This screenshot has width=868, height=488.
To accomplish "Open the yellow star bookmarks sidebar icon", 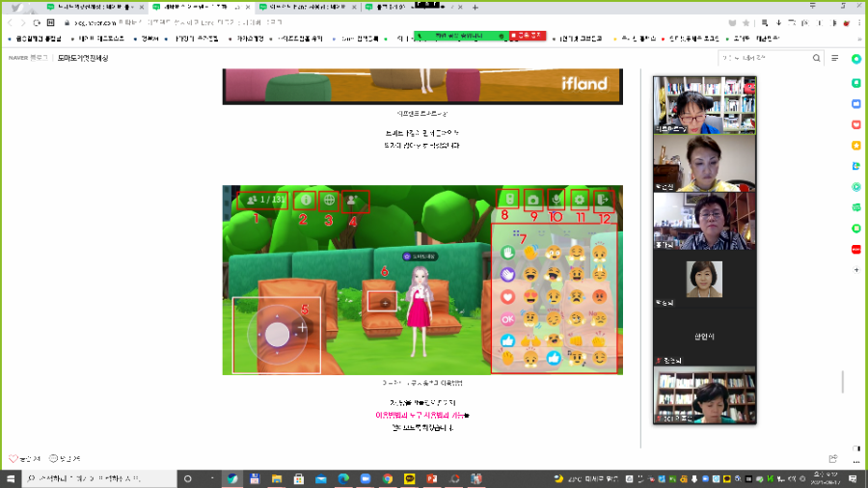I will point(856,146).
